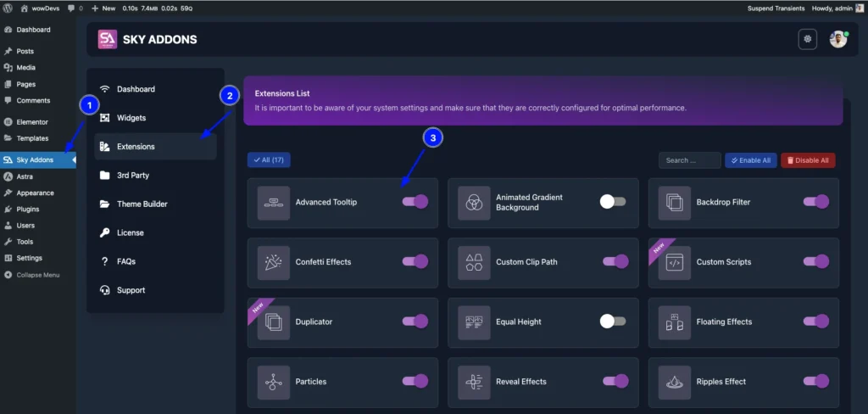The width and height of the screenshot is (868, 414).
Task: Open Templates in the WordPress menu
Action: coord(32,138)
